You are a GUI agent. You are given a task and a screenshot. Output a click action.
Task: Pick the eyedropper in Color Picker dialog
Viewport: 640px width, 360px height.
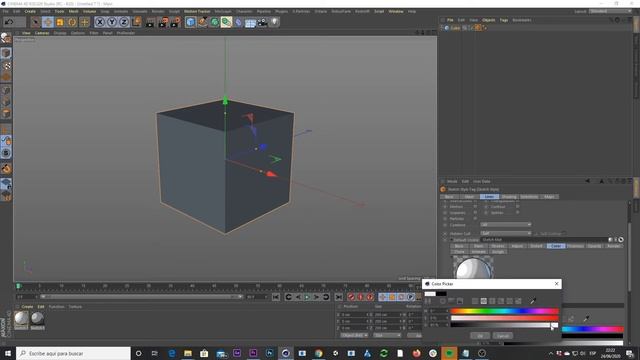[x=533, y=301]
